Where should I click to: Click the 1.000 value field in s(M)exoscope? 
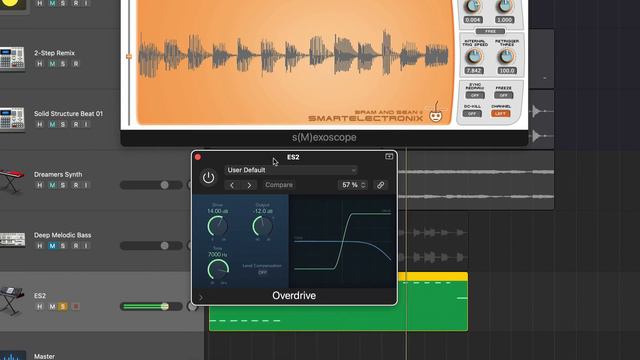coord(504,20)
